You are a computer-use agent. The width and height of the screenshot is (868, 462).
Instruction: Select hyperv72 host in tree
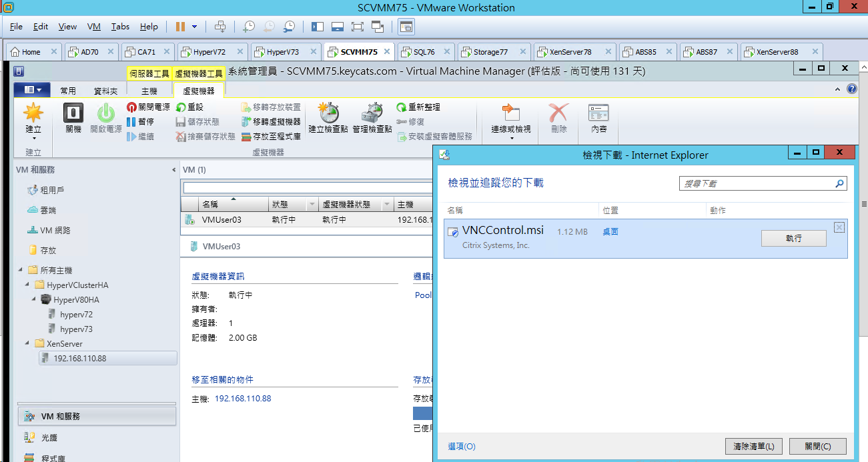pyautogui.click(x=76, y=314)
